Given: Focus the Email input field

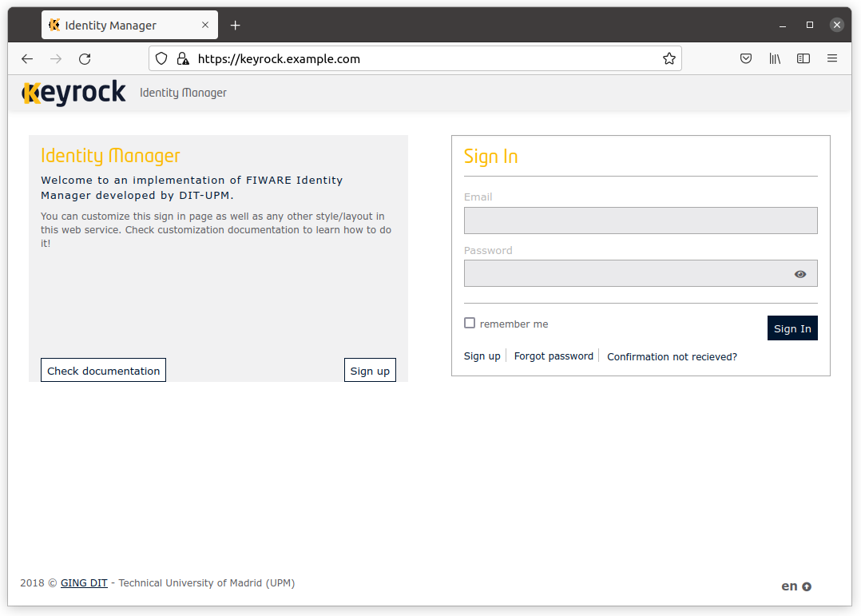Looking at the screenshot, I should click(x=641, y=221).
